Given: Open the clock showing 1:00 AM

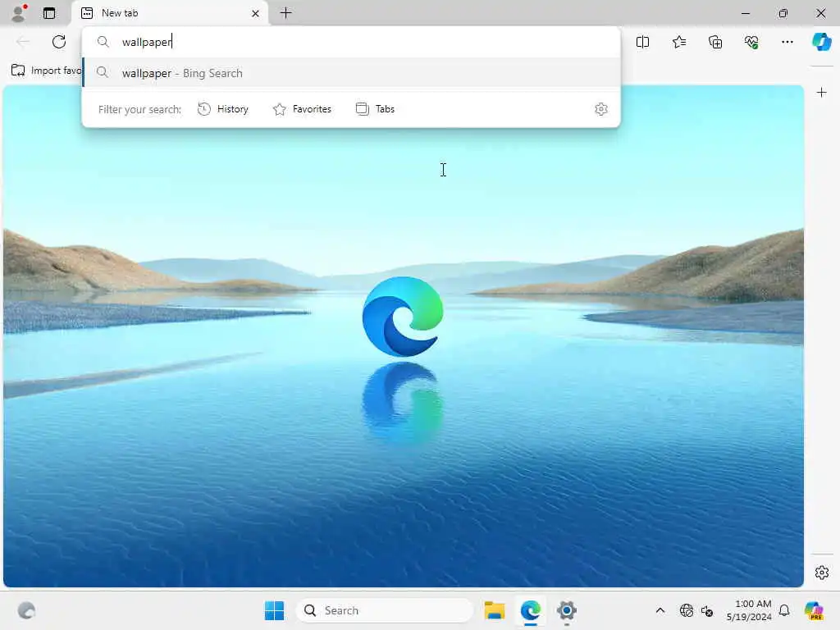Looking at the screenshot, I should point(748,610).
